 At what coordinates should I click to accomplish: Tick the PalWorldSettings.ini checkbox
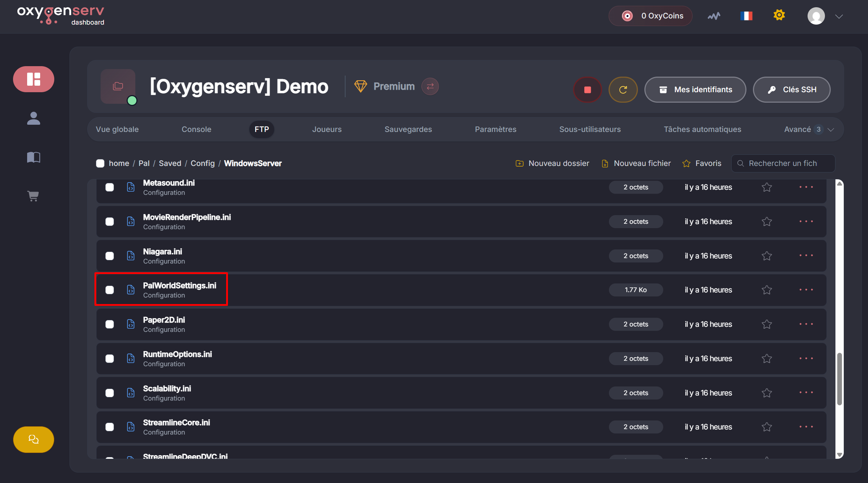tap(110, 290)
